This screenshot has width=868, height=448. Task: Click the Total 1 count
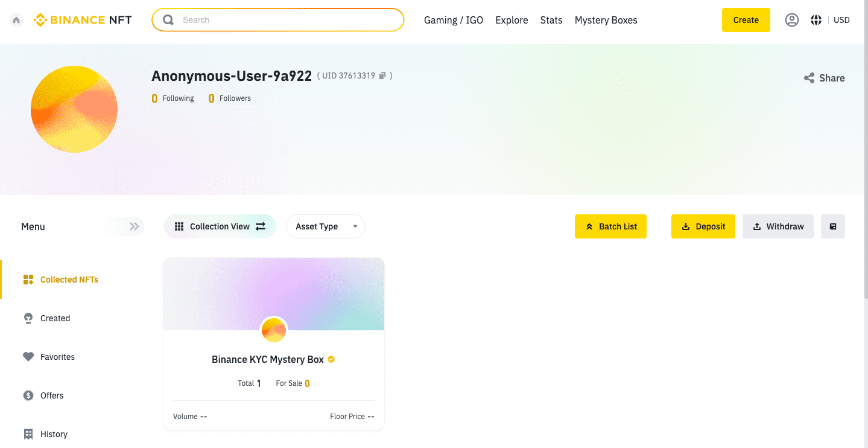coord(249,383)
